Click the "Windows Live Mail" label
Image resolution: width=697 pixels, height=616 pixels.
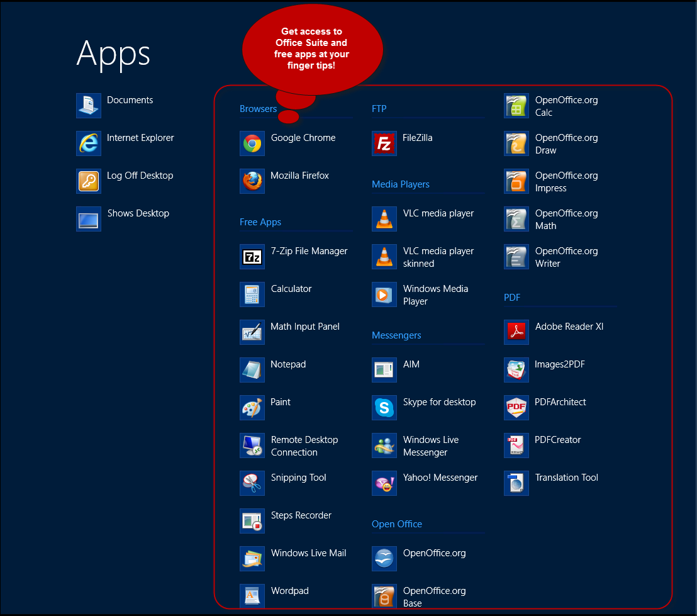click(x=308, y=553)
